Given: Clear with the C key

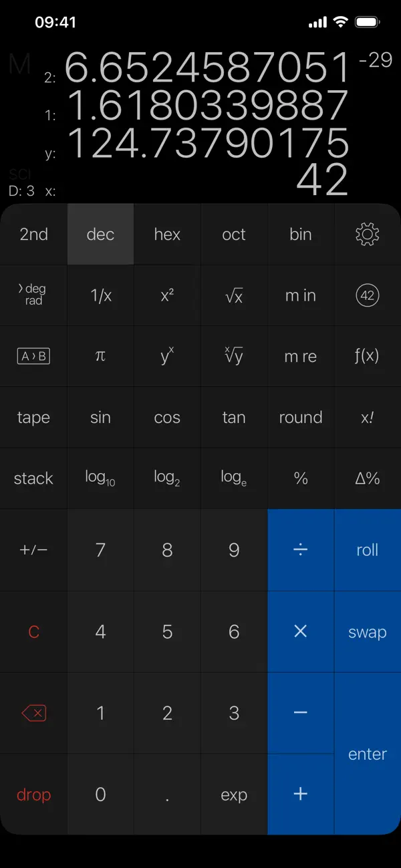Looking at the screenshot, I should [x=33, y=631].
